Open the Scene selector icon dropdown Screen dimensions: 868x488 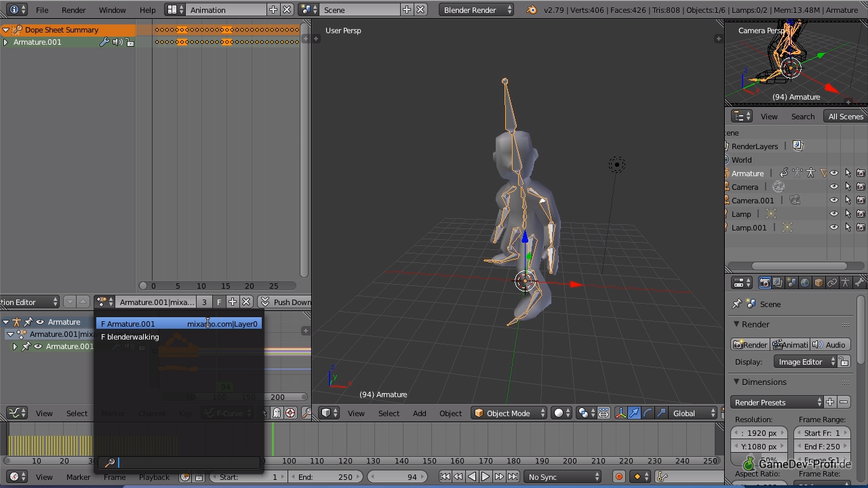(x=309, y=10)
